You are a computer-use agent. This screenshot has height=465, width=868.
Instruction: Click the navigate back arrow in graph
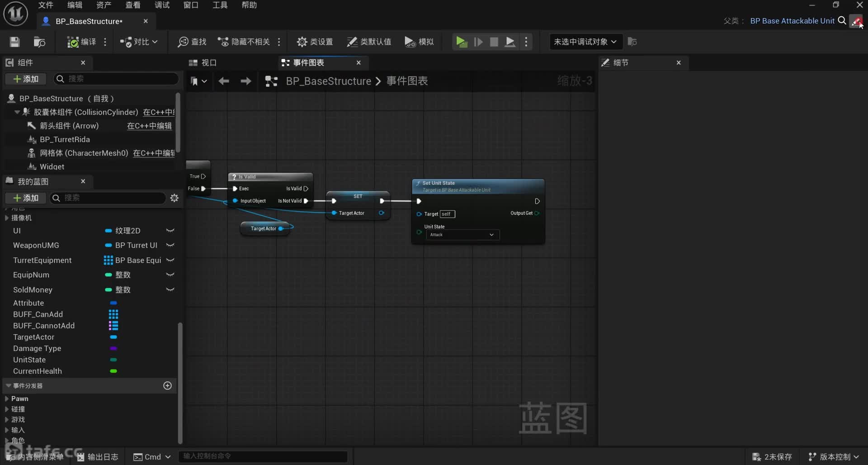tap(224, 81)
